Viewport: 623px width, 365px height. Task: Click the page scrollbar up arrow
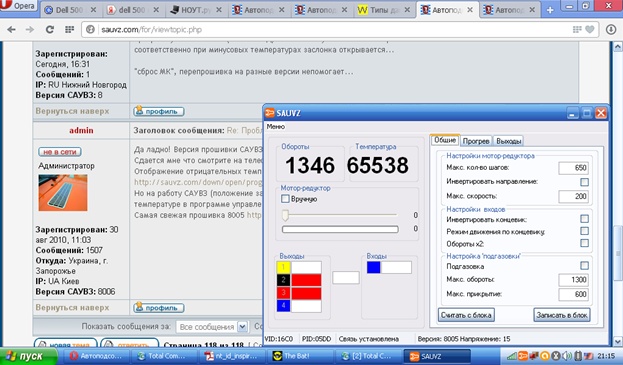(618, 47)
